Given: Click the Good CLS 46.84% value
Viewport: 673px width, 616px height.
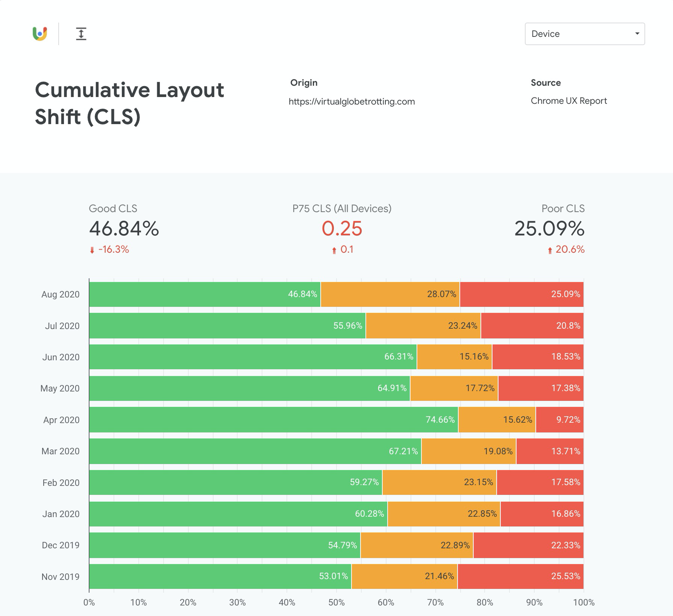Looking at the screenshot, I should point(124,229).
